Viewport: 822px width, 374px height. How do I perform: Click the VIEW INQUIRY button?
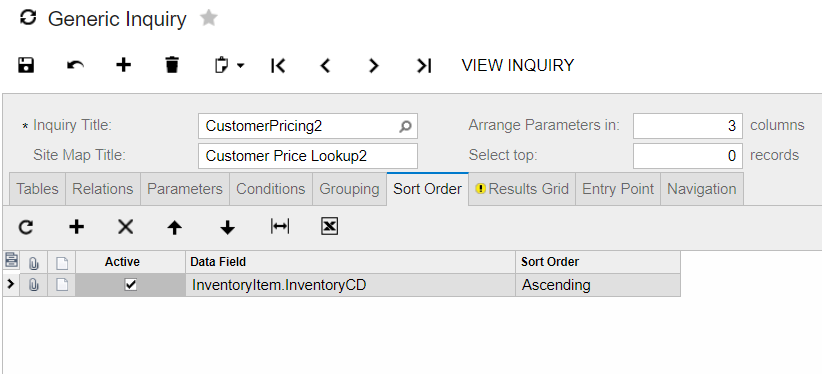(x=517, y=66)
